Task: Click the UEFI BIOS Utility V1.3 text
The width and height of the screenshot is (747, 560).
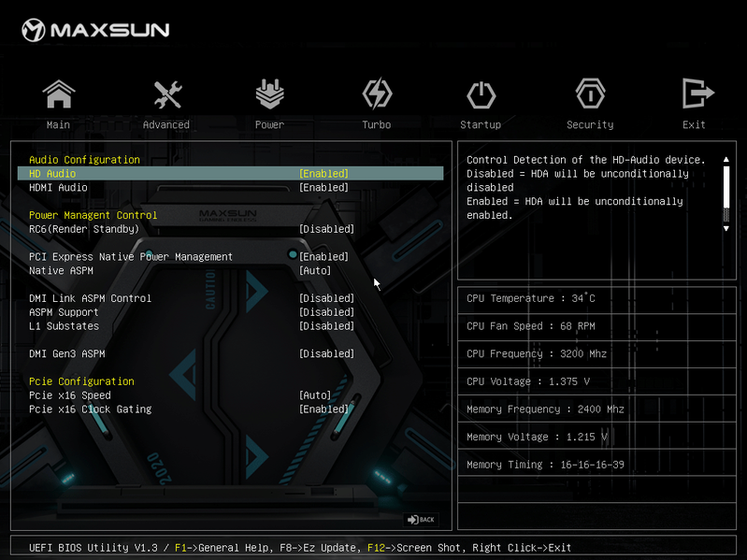Action: pyautogui.click(x=93, y=548)
